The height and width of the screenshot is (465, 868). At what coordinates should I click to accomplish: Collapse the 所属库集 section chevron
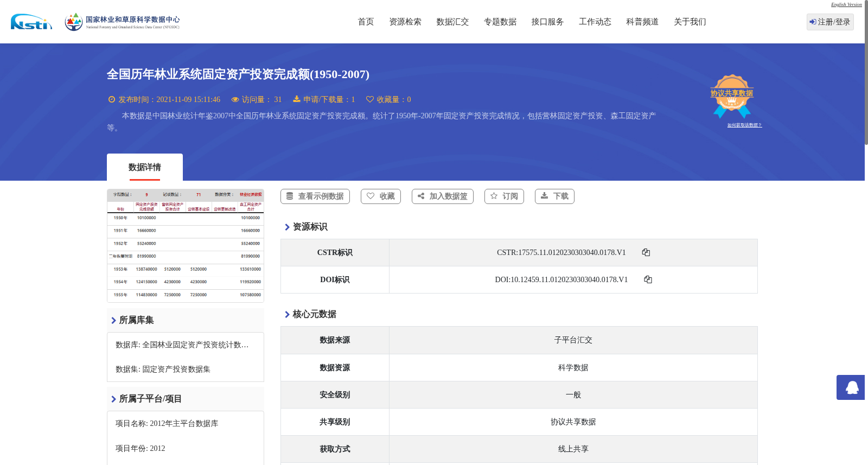pos(113,321)
